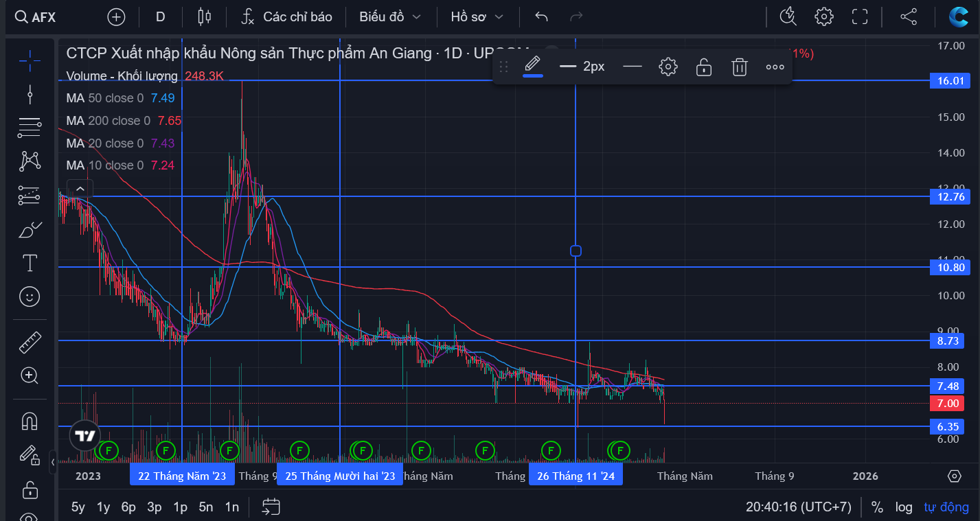This screenshot has width=980, height=521.
Task: Open the go to date calendar
Action: click(271, 507)
